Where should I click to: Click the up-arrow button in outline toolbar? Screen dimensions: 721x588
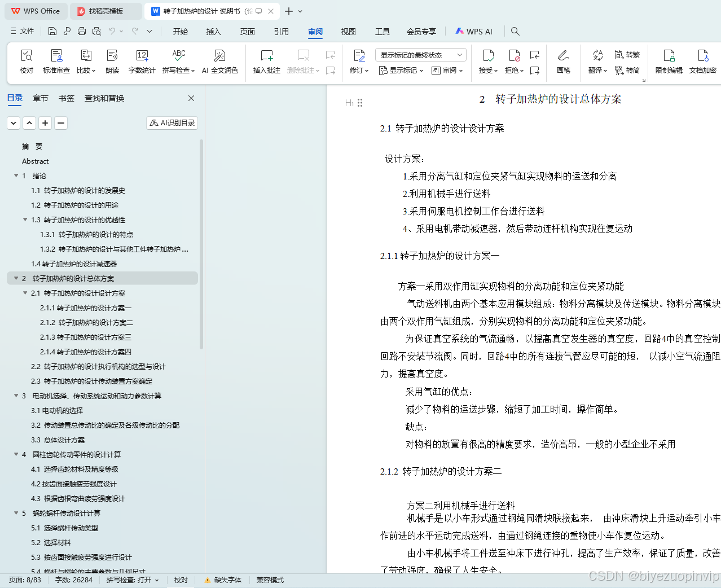(29, 122)
